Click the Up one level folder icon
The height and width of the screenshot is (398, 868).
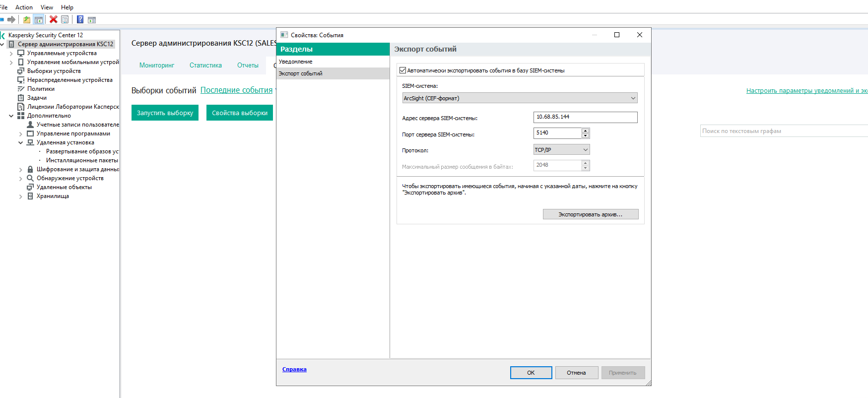point(27,19)
